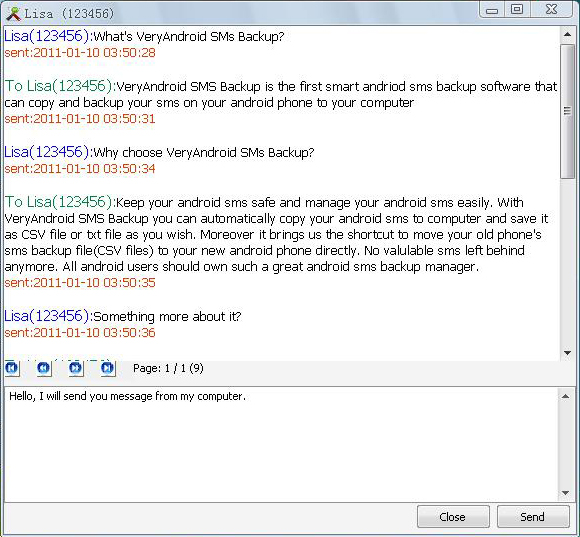The height and width of the screenshot is (537, 580).
Task: Minimize the Lisa chat window
Action: click(492, 10)
